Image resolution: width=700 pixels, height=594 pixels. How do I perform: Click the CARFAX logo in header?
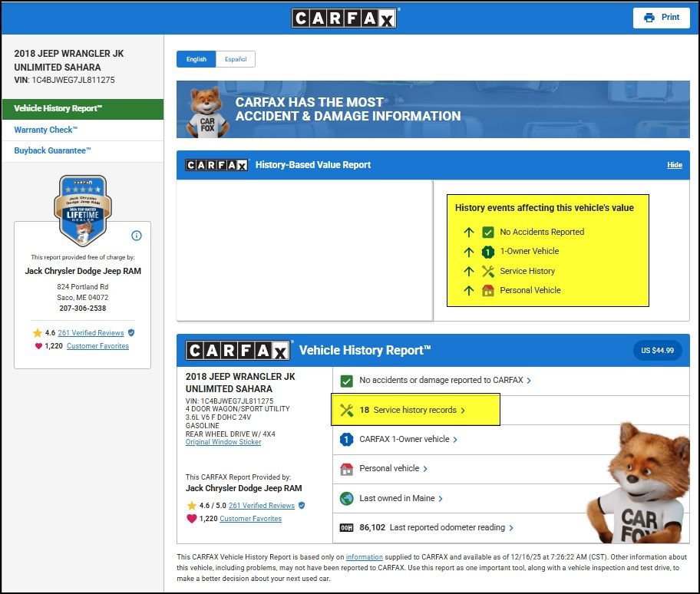click(344, 18)
